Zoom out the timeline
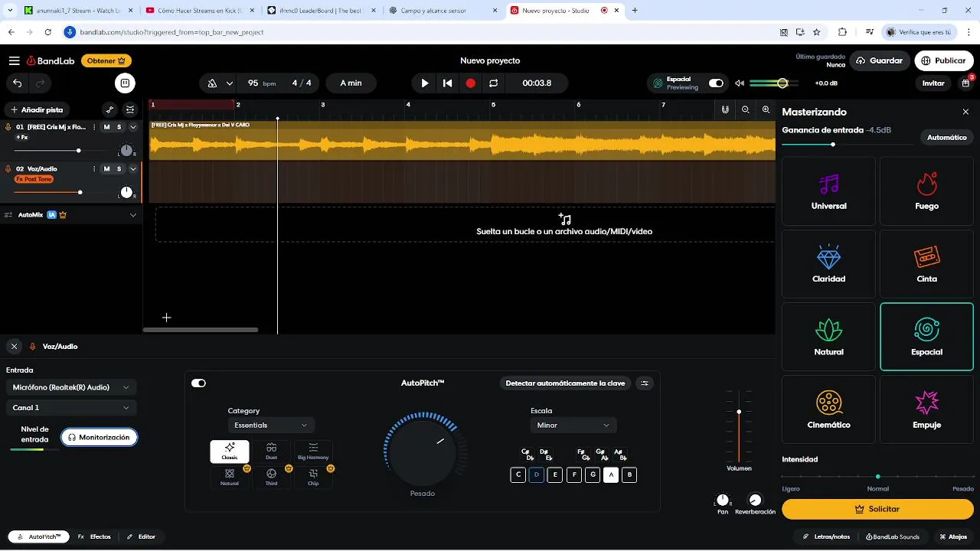Viewport: 980px width, 551px height. (746, 109)
